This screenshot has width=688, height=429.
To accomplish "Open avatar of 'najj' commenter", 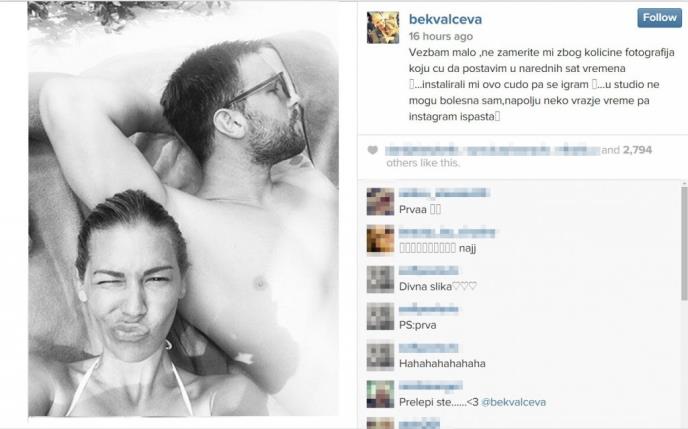I will [x=380, y=240].
